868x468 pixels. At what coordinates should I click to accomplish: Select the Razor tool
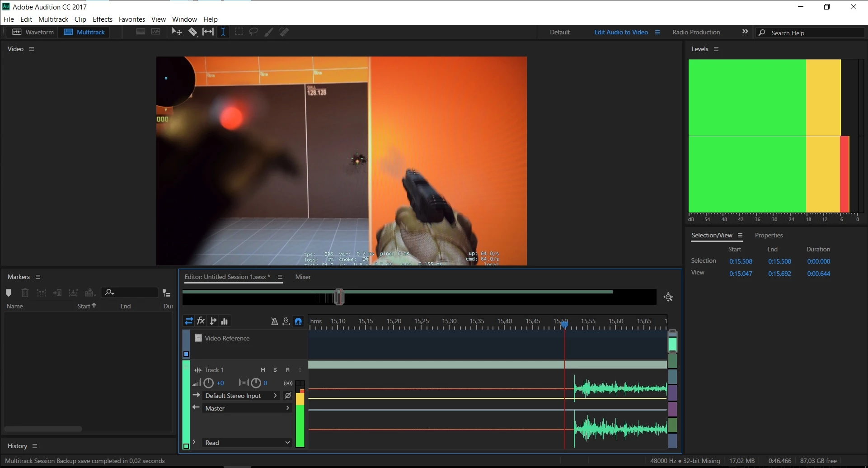tap(193, 32)
